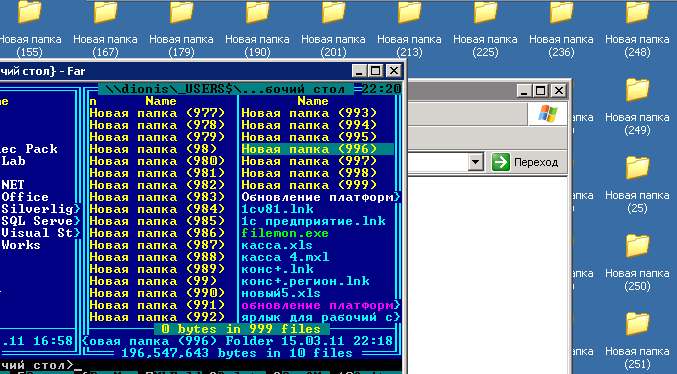The width and height of the screenshot is (677, 374).
Task: Select Новая папка (996) in Far panel
Action: click(x=317, y=149)
